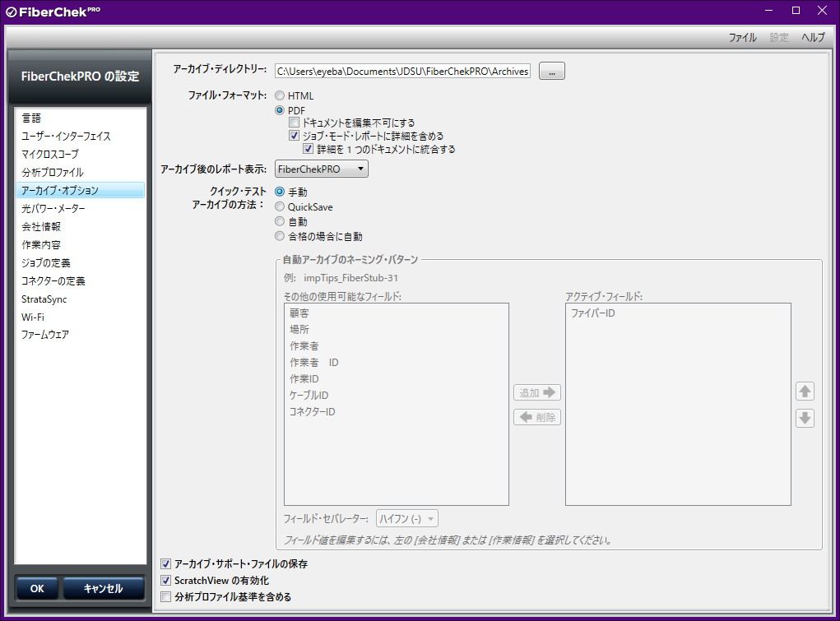Click the OK button
This screenshot has height=621, width=840.
click(37, 588)
